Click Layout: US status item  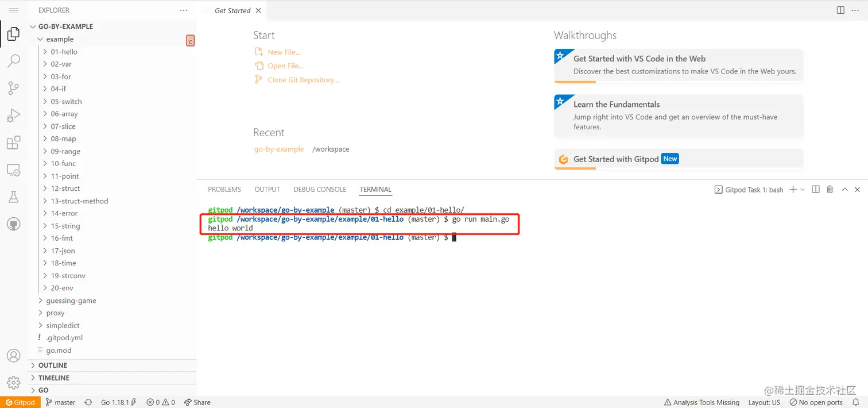(764, 402)
